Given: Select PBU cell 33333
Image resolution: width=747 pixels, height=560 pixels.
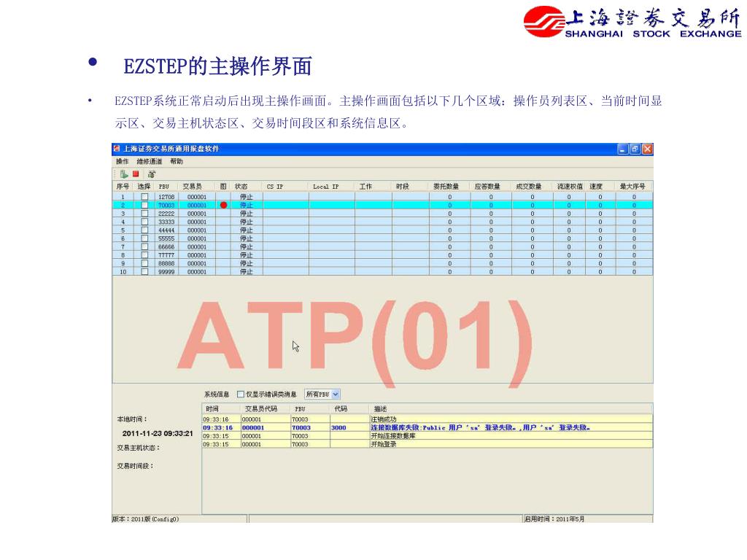Looking at the screenshot, I should click(166, 222).
